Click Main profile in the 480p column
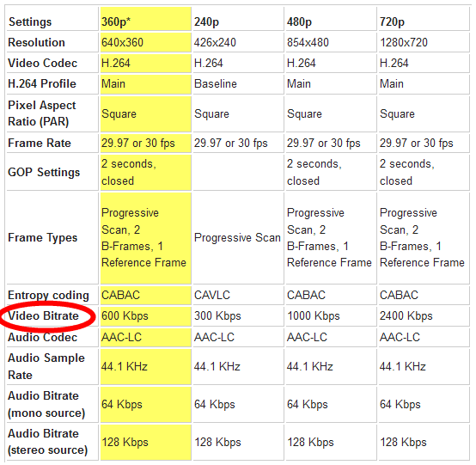The height and width of the screenshot is (465, 476). (x=331, y=84)
